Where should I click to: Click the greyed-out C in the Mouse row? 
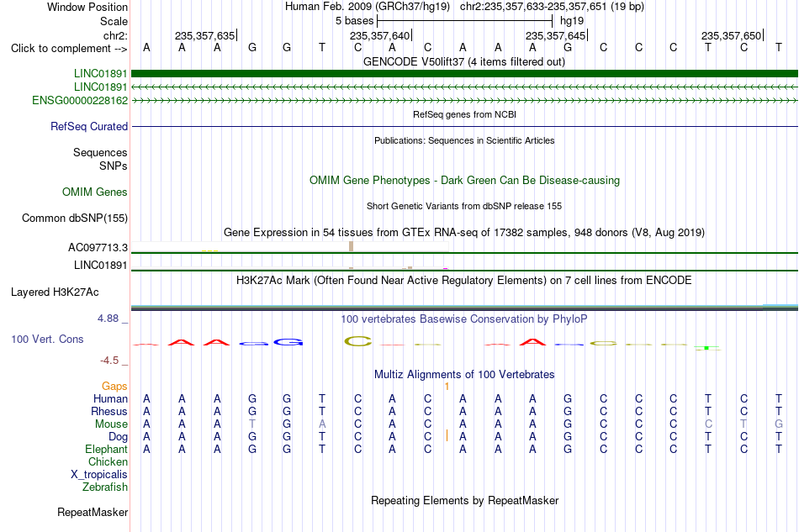click(708, 424)
